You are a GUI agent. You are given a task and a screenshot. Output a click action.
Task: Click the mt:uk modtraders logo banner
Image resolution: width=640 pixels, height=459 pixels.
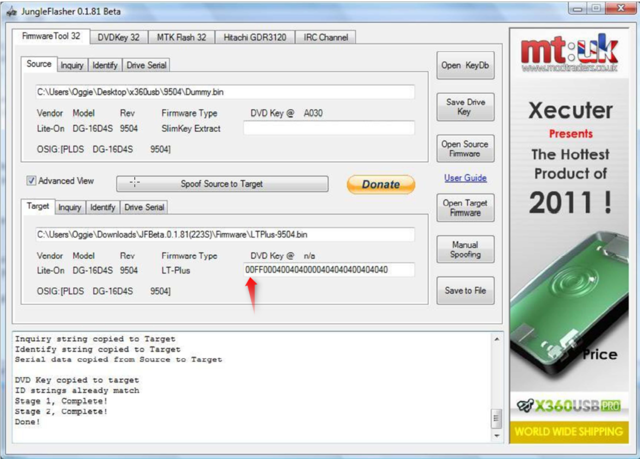(569, 53)
